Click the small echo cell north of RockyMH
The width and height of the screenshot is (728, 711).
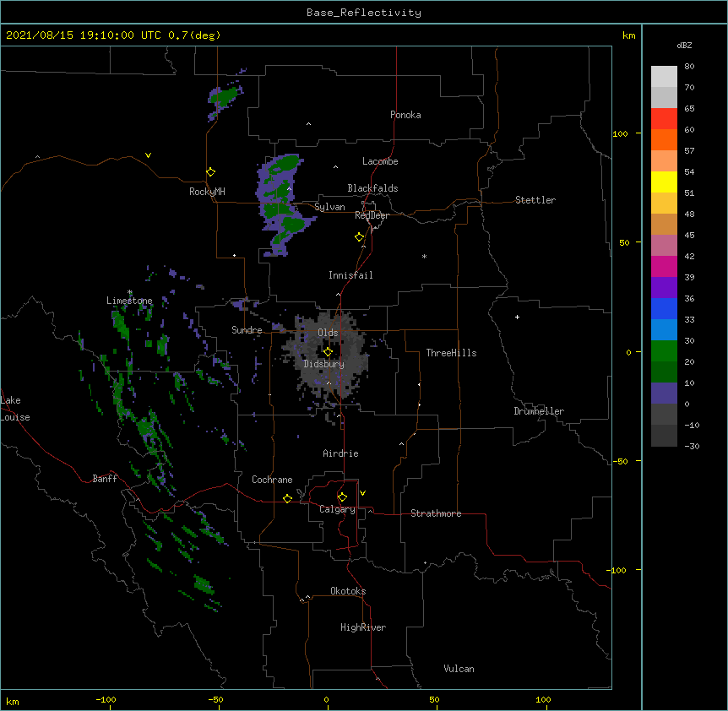pyautogui.click(x=225, y=96)
